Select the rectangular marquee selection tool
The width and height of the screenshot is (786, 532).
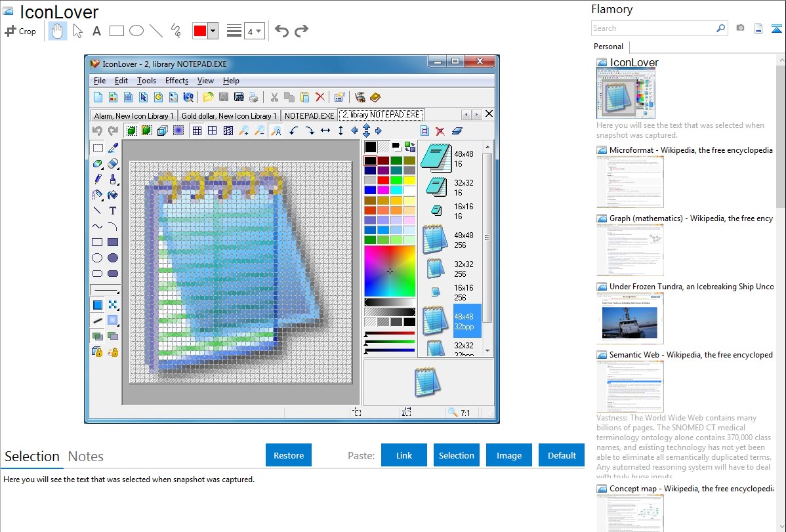(x=98, y=148)
